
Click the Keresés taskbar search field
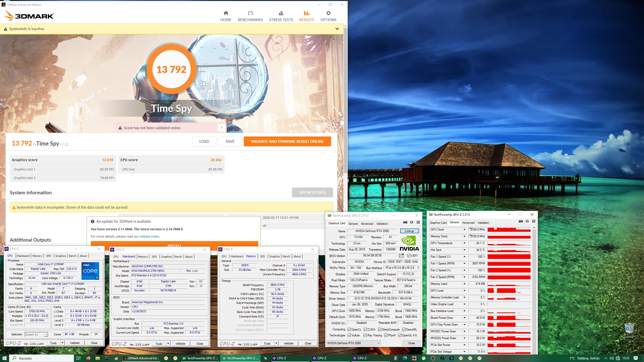[x=42, y=358]
